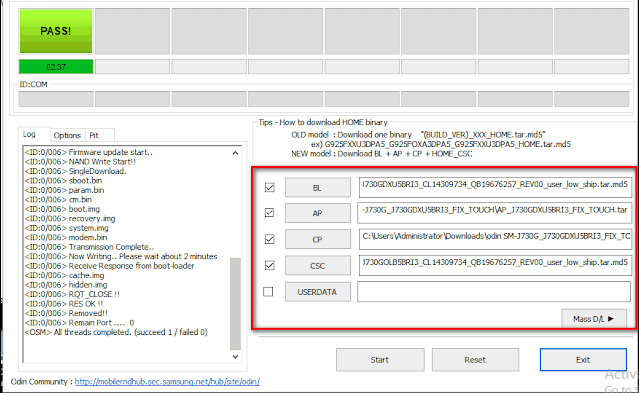Viewport: 639px width, 393px height.
Task: Click the AP file browse button
Action: coord(317,213)
